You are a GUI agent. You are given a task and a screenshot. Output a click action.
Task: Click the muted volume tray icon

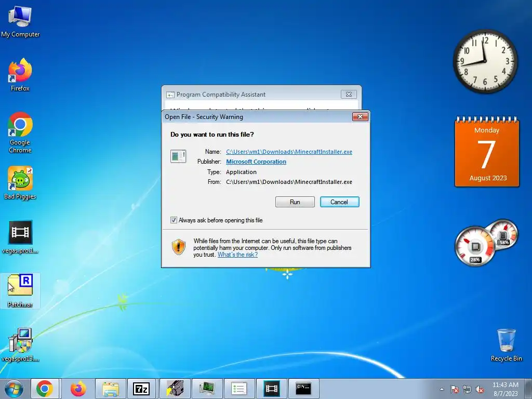pos(480,390)
